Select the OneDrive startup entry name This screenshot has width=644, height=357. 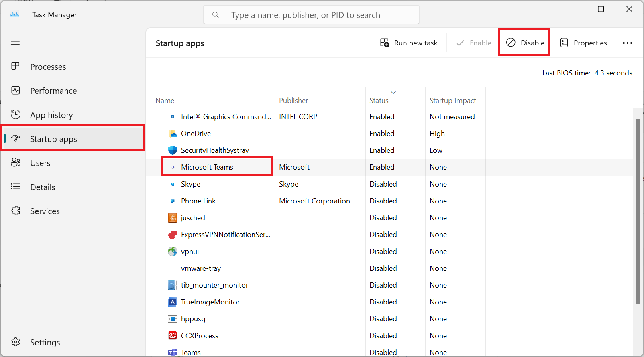click(196, 134)
